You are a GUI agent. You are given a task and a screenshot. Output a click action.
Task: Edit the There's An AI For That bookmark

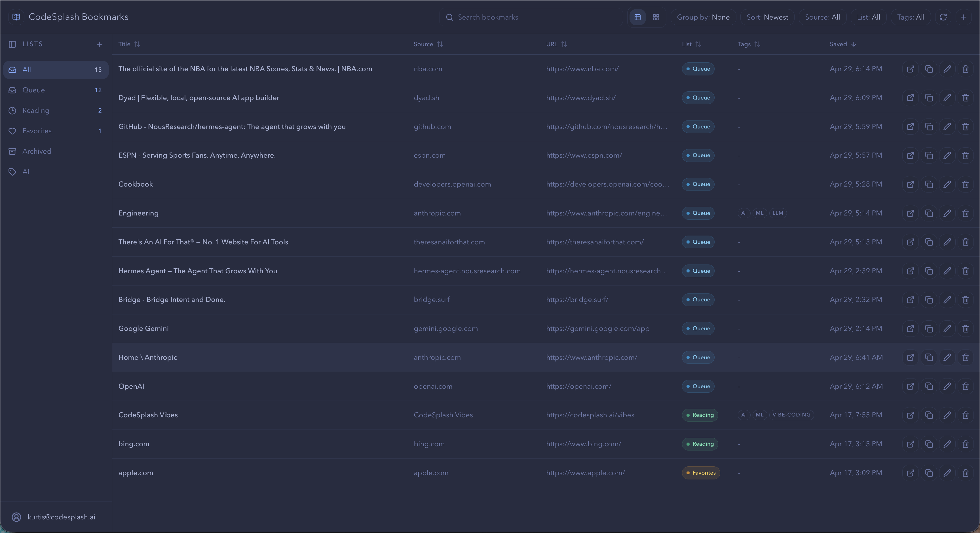pyautogui.click(x=947, y=242)
